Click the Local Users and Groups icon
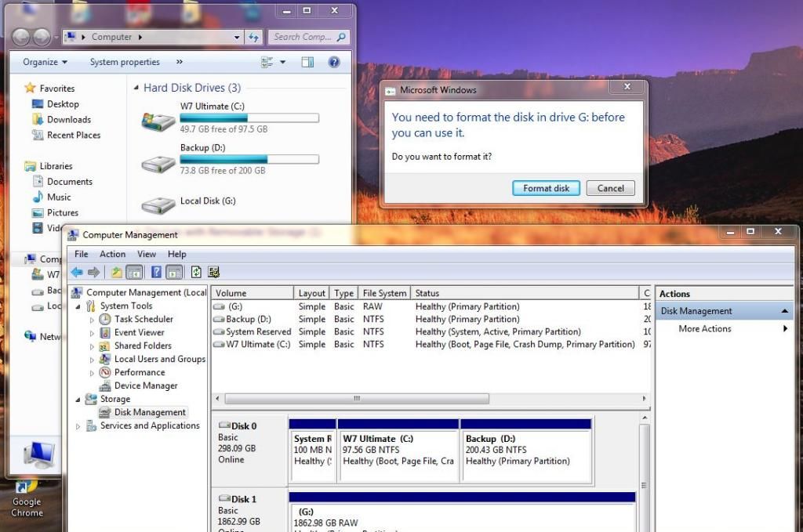This screenshot has width=803, height=532. point(105,359)
